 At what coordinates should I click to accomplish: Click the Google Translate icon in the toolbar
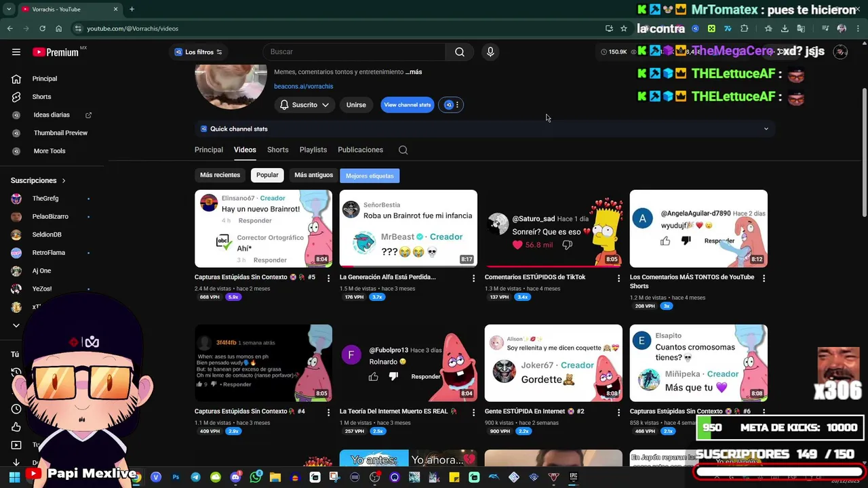pyautogui.click(x=801, y=28)
